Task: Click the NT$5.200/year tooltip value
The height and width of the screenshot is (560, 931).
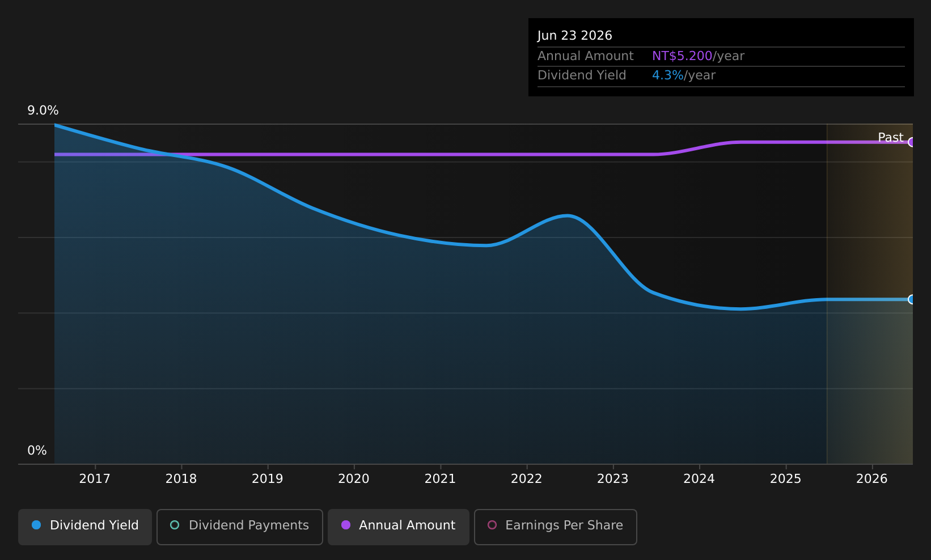Action: [x=698, y=56]
